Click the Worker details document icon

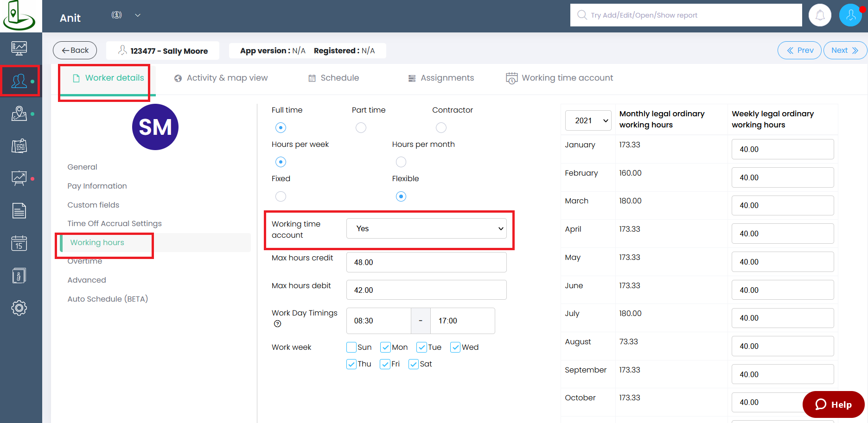click(77, 78)
